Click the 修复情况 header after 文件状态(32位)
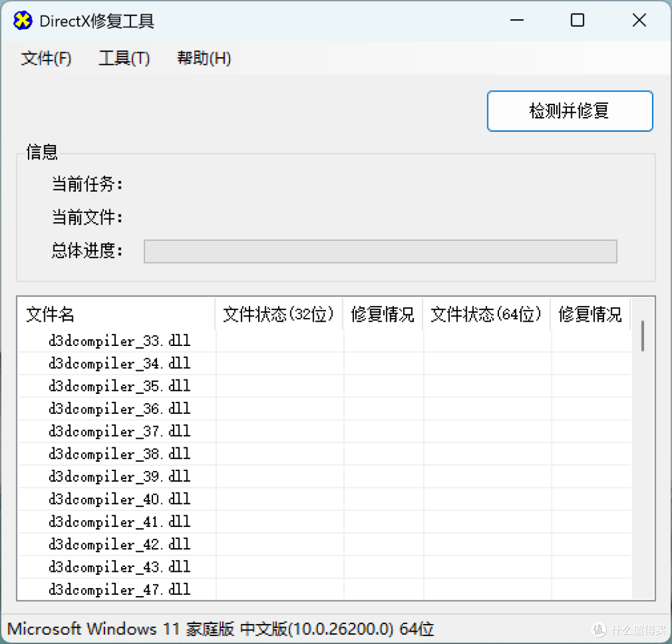 (383, 314)
